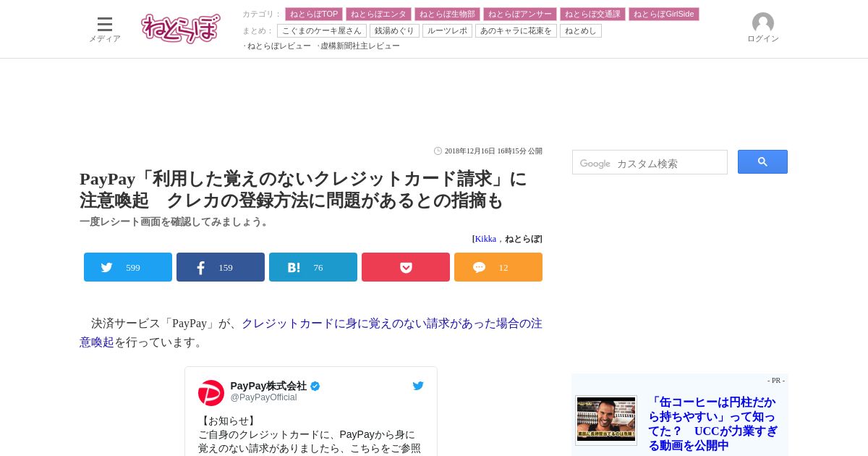
Task: Save article to Pocket
Action: (406, 267)
